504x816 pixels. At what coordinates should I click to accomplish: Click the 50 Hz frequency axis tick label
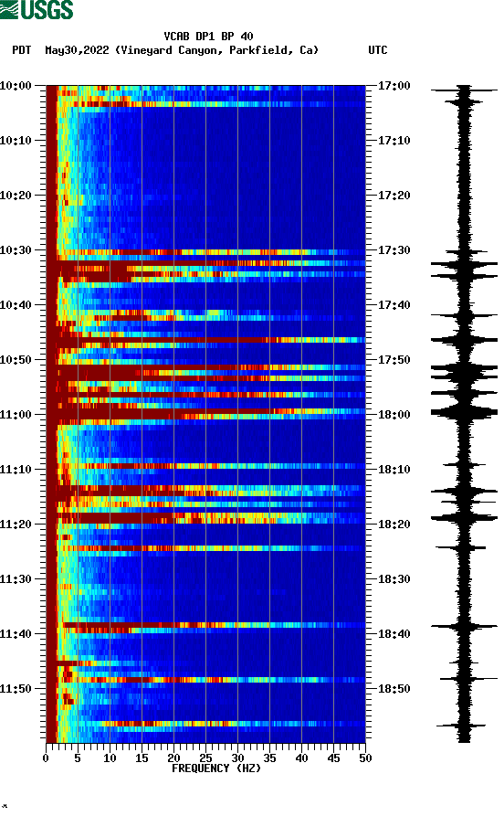pyautogui.click(x=365, y=758)
